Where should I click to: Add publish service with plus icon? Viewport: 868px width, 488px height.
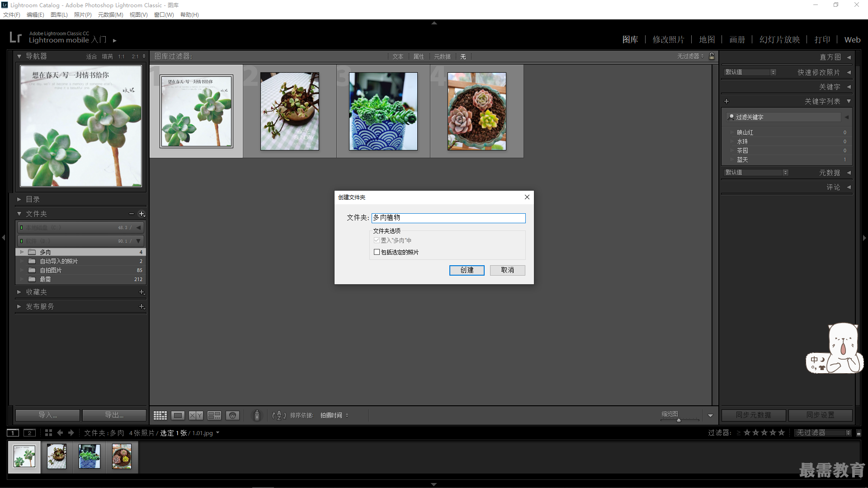coord(142,307)
